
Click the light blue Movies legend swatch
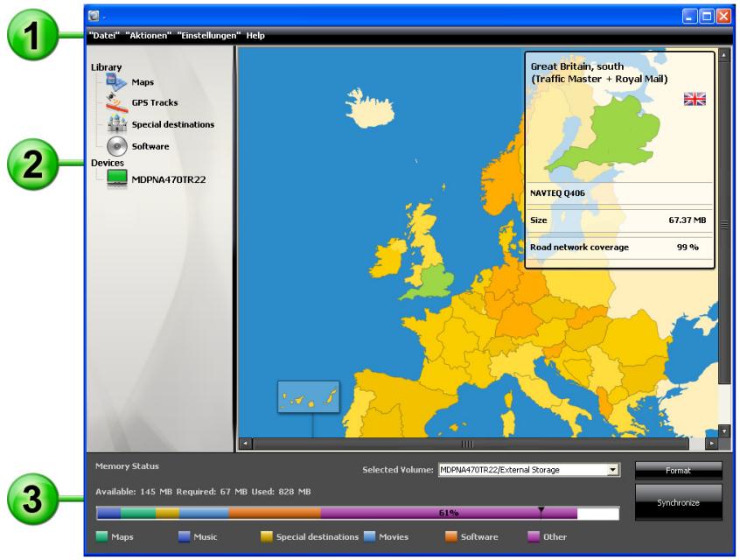(369, 536)
